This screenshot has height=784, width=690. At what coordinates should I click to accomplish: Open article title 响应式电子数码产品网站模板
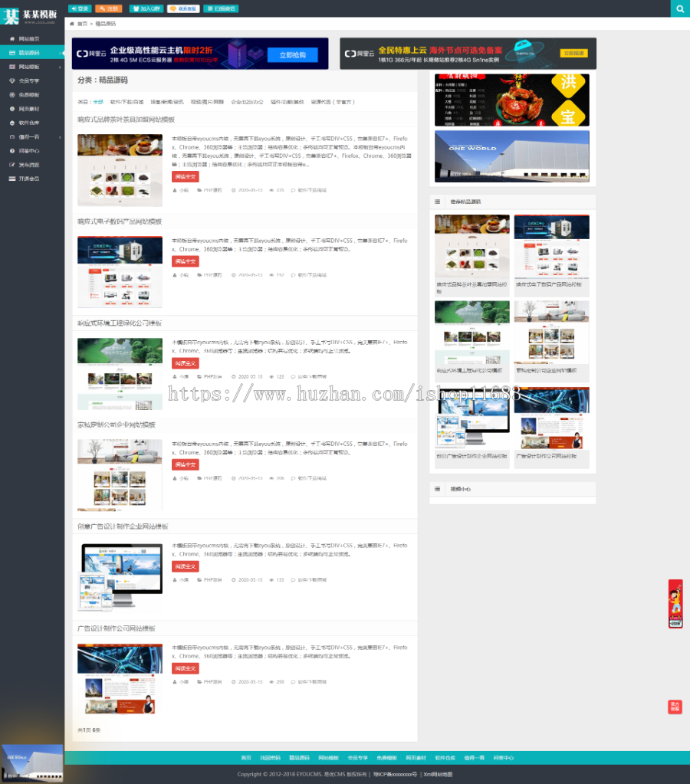tap(120, 221)
